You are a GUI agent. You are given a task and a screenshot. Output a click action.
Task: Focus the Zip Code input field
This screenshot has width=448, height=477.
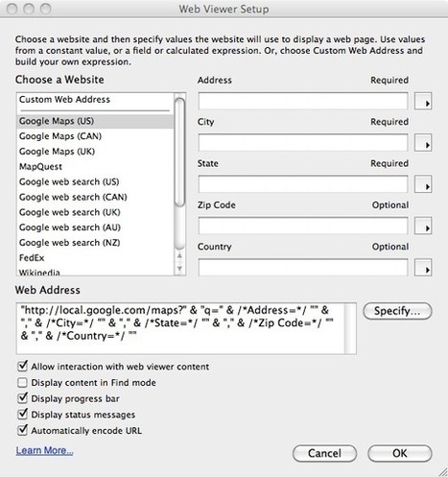pyautogui.click(x=303, y=226)
